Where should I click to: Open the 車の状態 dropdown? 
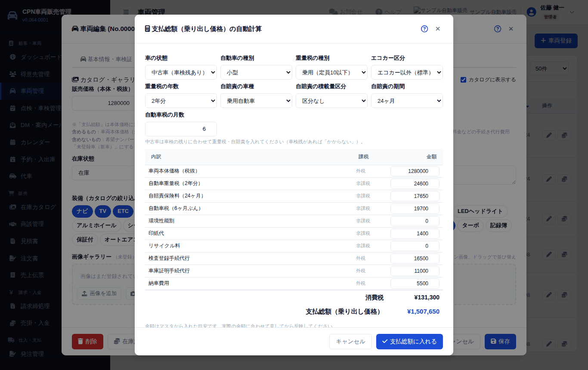coord(181,72)
